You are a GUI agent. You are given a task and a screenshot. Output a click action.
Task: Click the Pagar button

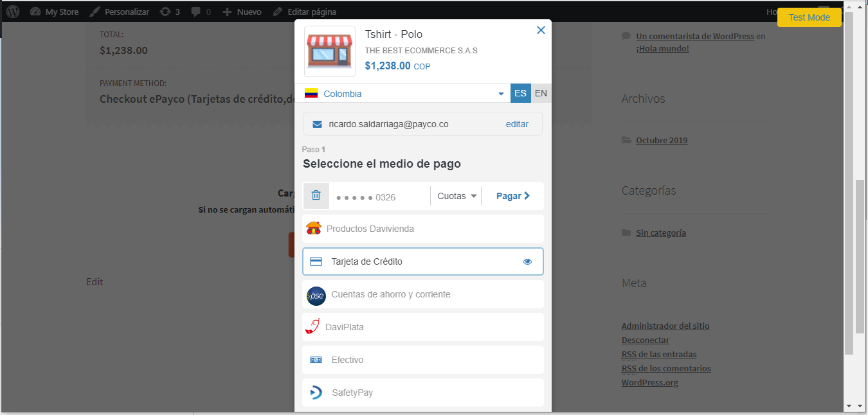tap(513, 196)
